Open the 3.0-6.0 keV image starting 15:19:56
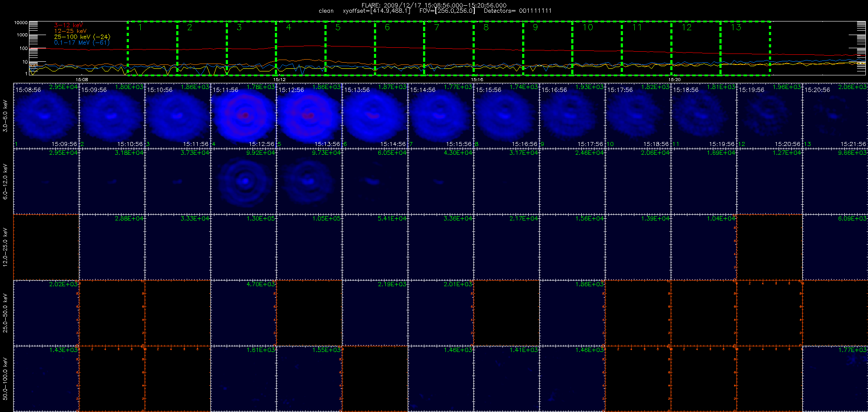The image size is (868, 412). click(x=770, y=116)
